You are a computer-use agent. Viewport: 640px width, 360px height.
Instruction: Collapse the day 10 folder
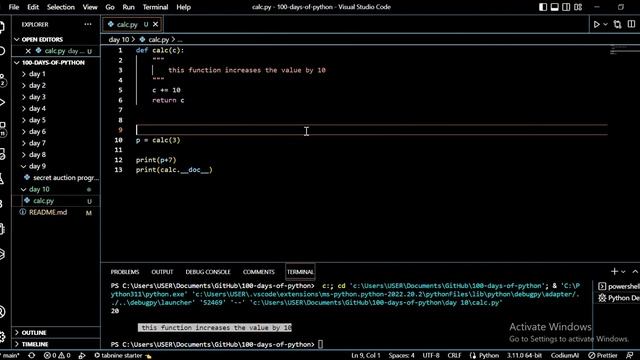pos(39,189)
